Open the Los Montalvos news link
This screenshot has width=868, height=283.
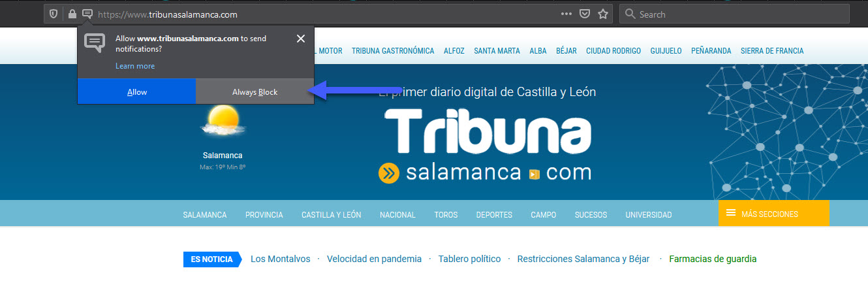281,259
